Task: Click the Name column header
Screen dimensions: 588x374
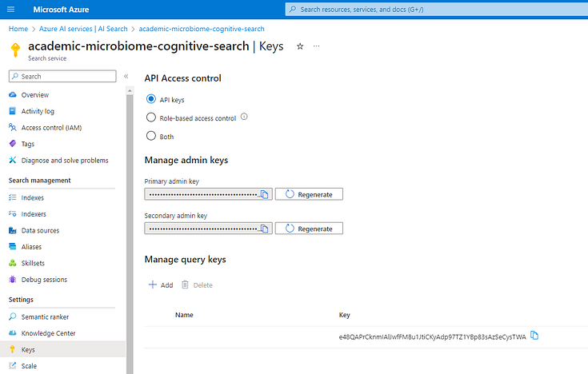Action: tap(184, 315)
